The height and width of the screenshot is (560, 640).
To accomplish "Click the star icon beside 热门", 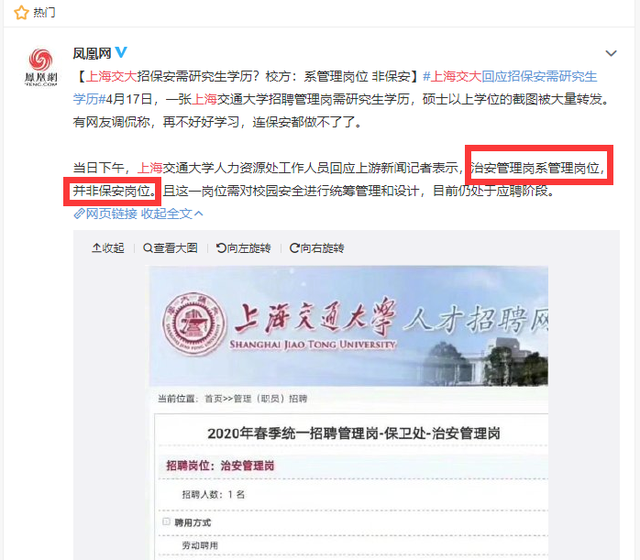I will [x=21, y=13].
